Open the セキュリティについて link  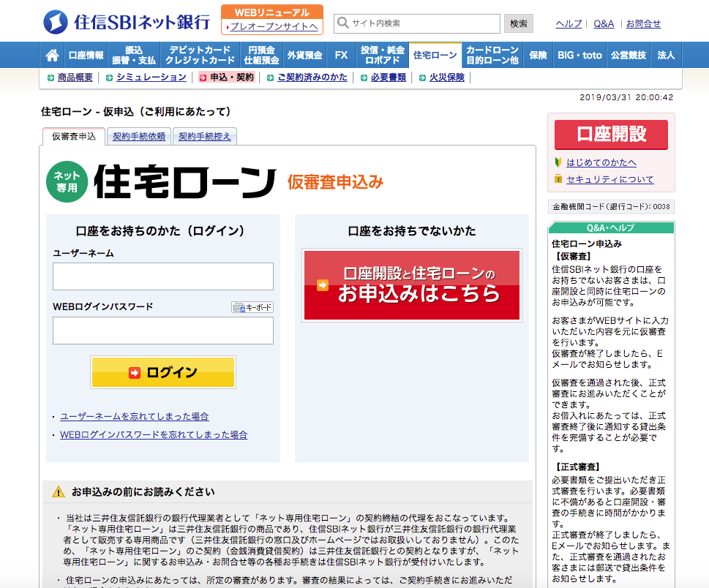[610, 179]
